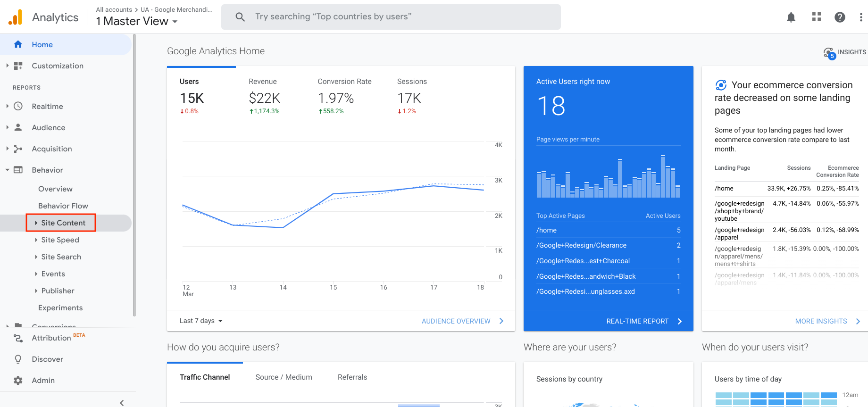Click the arrow beside Audience Overview
This screenshot has height=407, width=868.
[501, 321]
